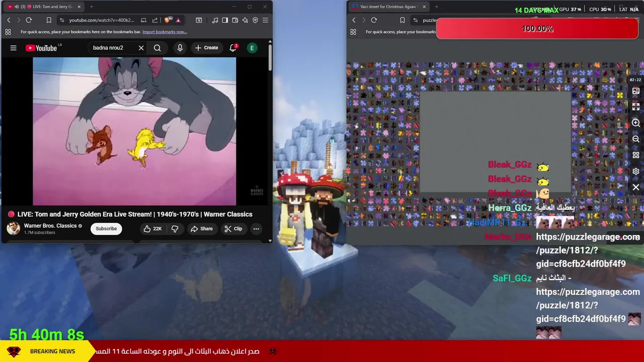Screen dimensions: 644x362
Task: Close the Vaci street Jigsaw tab
Action: tap(424, 7)
